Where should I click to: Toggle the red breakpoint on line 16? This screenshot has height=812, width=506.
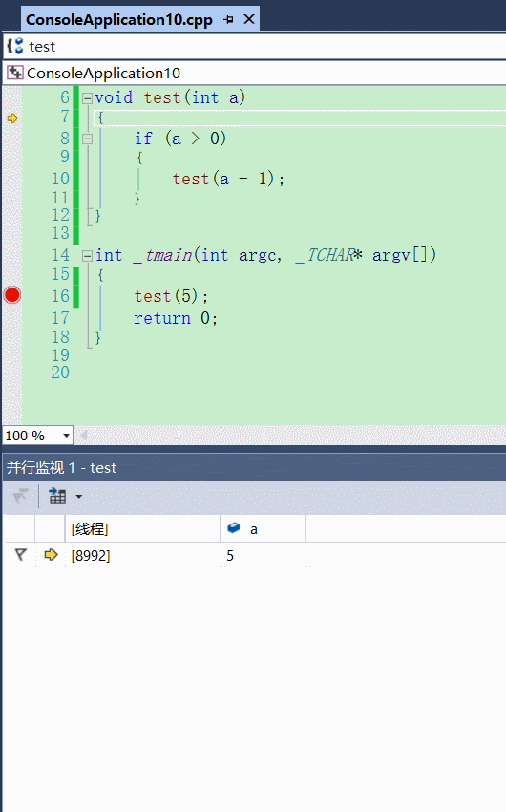point(11,295)
